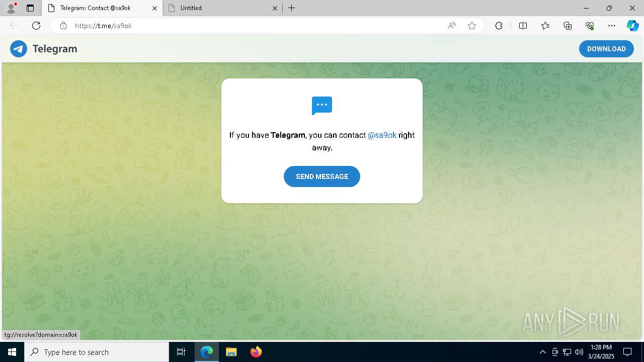Minimize the Edge browser window
The image size is (644, 362).
click(x=586, y=8)
